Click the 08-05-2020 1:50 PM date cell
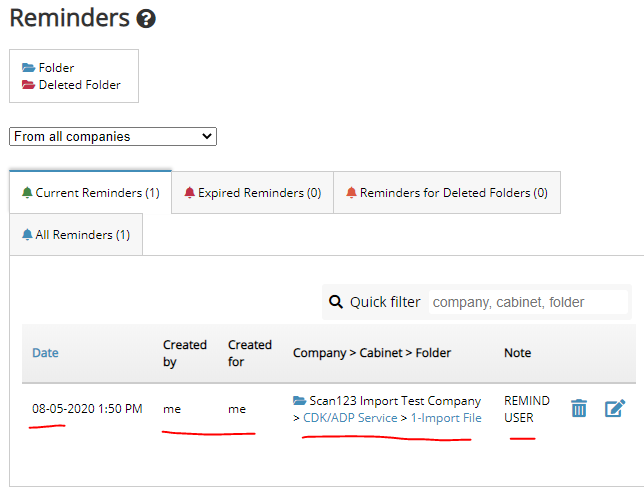Image resolution: width=644 pixels, height=495 pixels. (x=85, y=409)
